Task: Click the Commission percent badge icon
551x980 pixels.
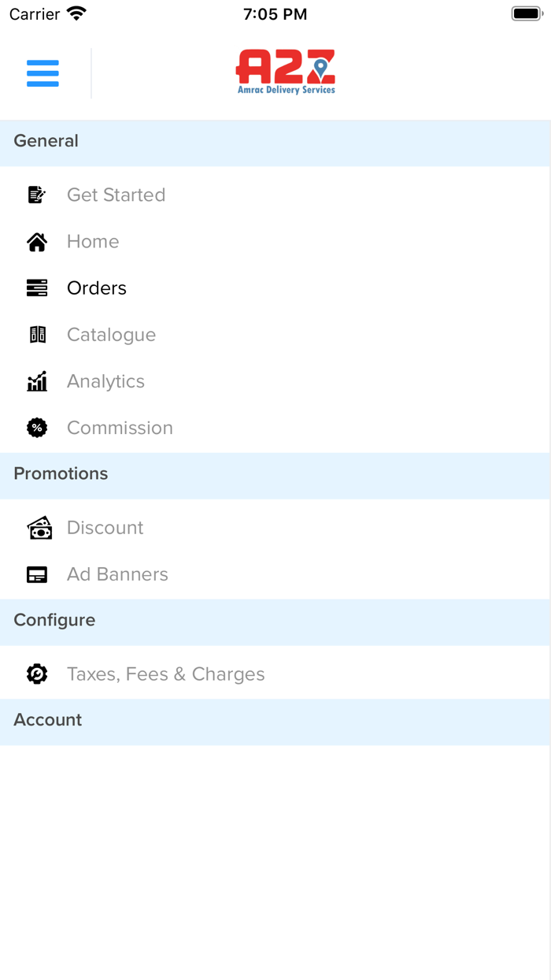Action: tap(37, 427)
